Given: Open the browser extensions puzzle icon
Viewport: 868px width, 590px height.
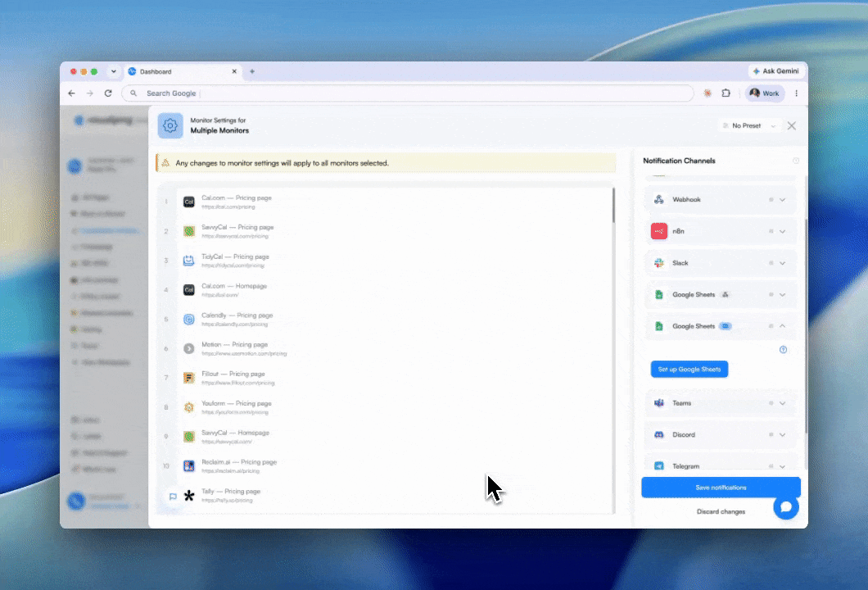Looking at the screenshot, I should click(x=726, y=93).
